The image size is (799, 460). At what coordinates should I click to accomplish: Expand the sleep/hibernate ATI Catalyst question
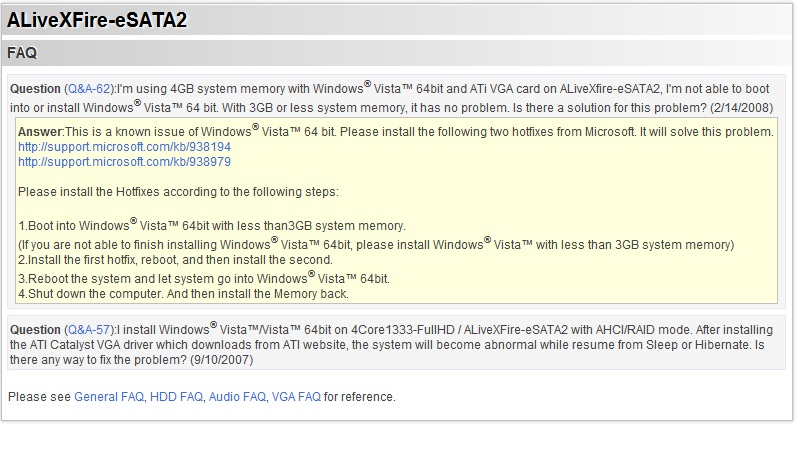pyautogui.click(x=400, y=337)
